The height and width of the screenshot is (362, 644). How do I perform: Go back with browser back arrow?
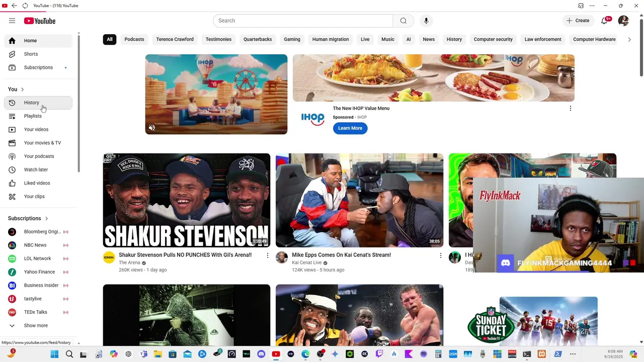14,6
